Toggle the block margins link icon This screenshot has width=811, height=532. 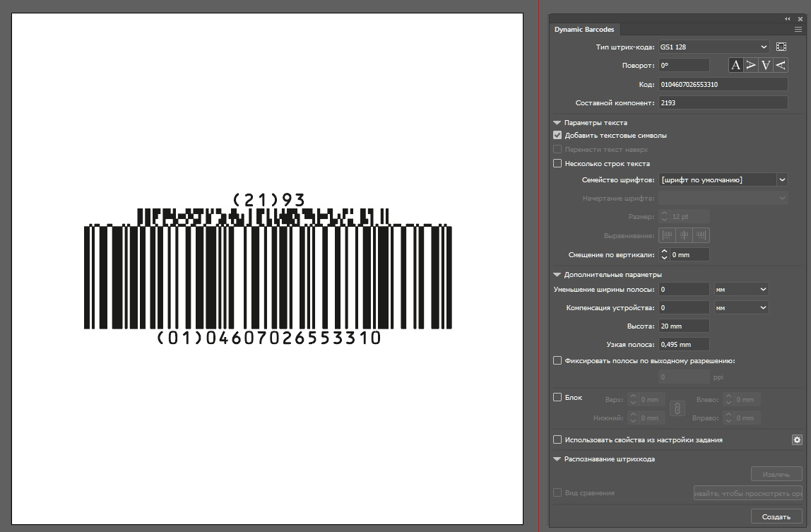pos(677,408)
